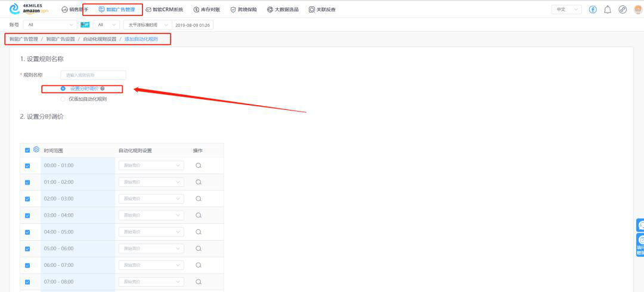Image resolution: width=644 pixels, height=292 pixels.
Task: Click the magnifier icon for 00:00 - 01:00
Action: pos(199,165)
